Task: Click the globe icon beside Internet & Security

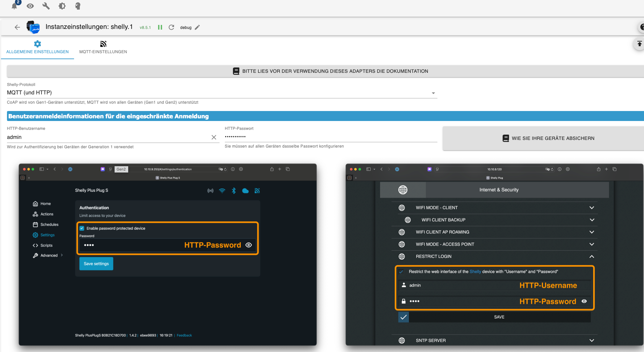Action: (403, 190)
